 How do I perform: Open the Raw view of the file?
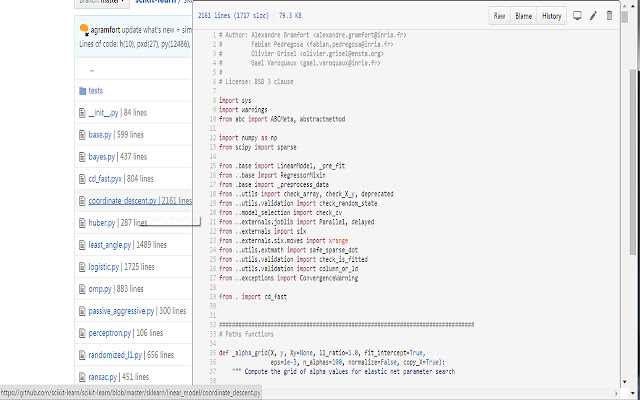coord(499,16)
